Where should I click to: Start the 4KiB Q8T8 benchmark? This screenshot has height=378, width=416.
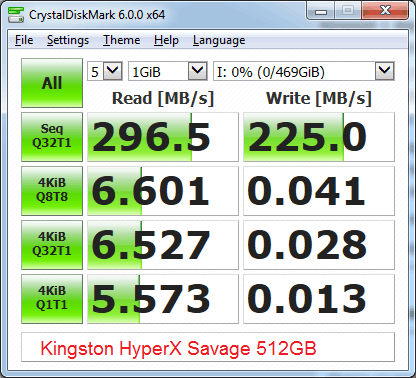pos(52,191)
